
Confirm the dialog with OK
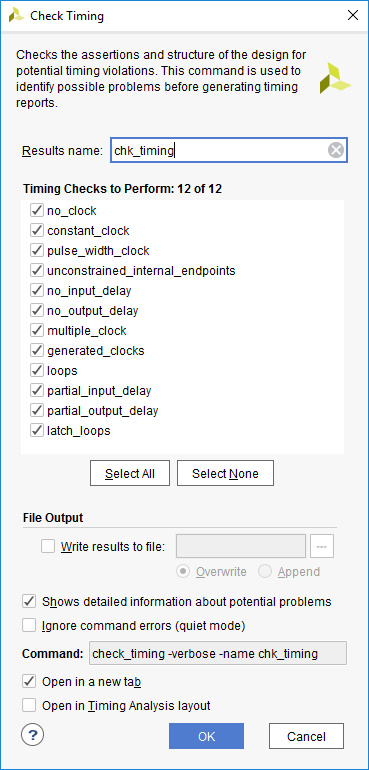coord(206,736)
